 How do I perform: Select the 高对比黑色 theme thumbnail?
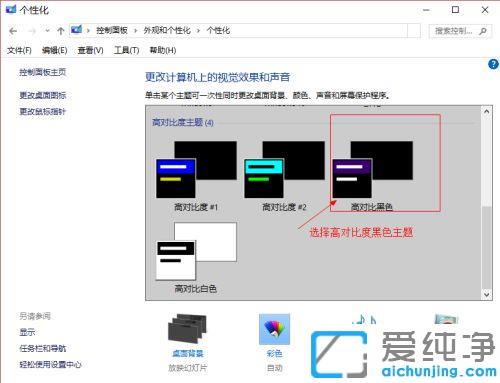coord(372,170)
